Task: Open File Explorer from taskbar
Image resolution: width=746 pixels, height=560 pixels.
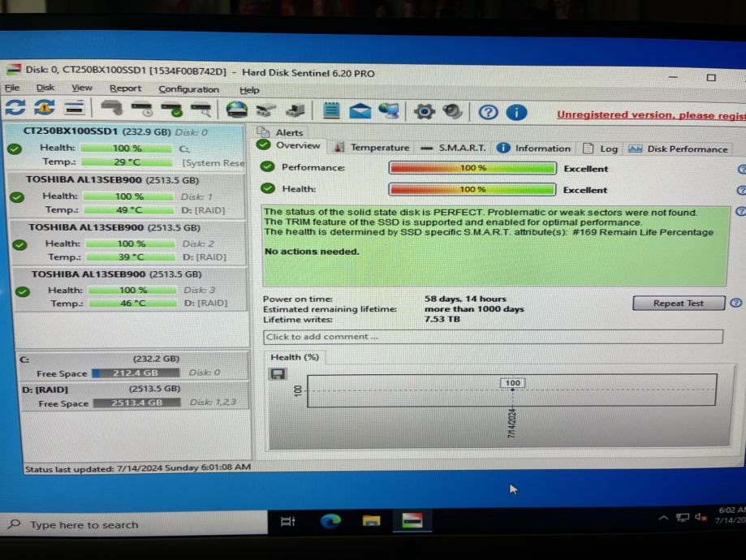Action: click(x=371, y=521)
